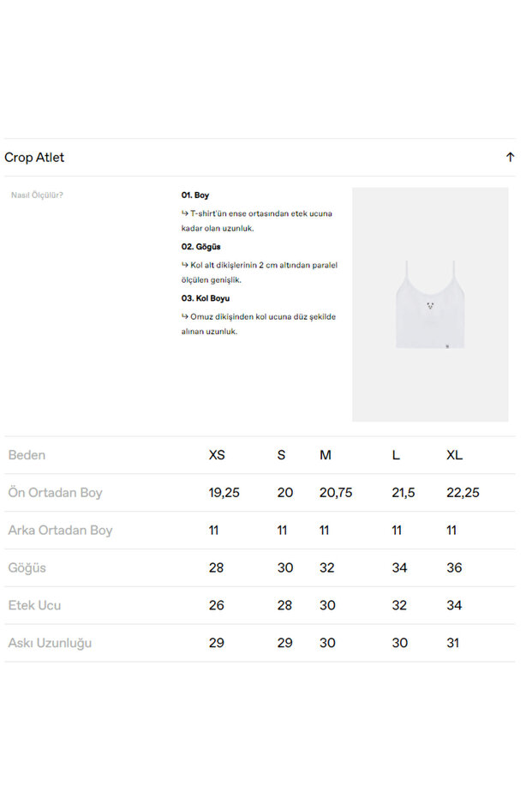Select the Ön Ortadan Boy row label
This screenshot has height=798, width=532.
coord(55,493)
